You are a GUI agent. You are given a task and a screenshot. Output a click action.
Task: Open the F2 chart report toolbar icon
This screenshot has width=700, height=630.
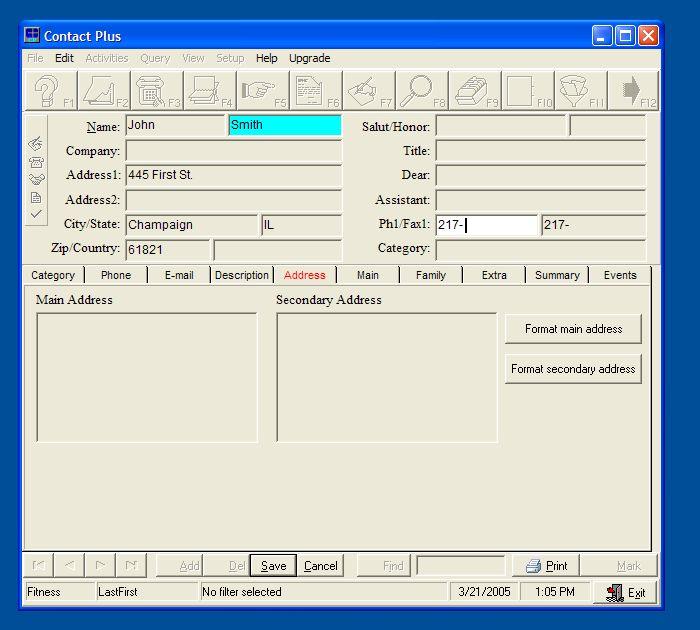pos(104,91)
